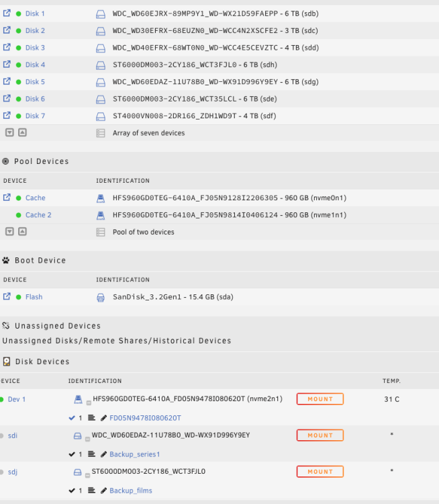Open Disk 7 external link icon
This screenshot has height=504, width=439.
(x=7, y=116)
